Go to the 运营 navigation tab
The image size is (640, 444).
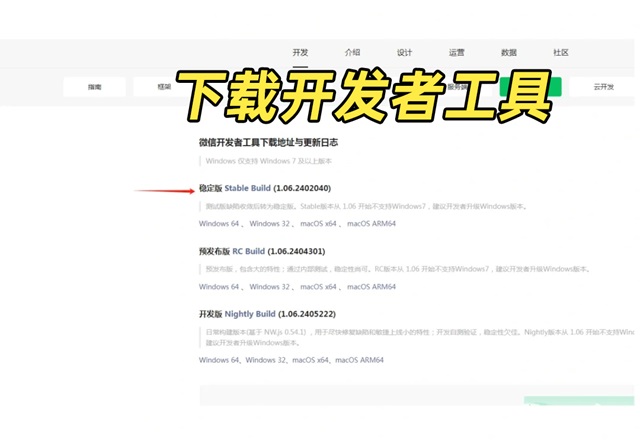tap(457, 53)
